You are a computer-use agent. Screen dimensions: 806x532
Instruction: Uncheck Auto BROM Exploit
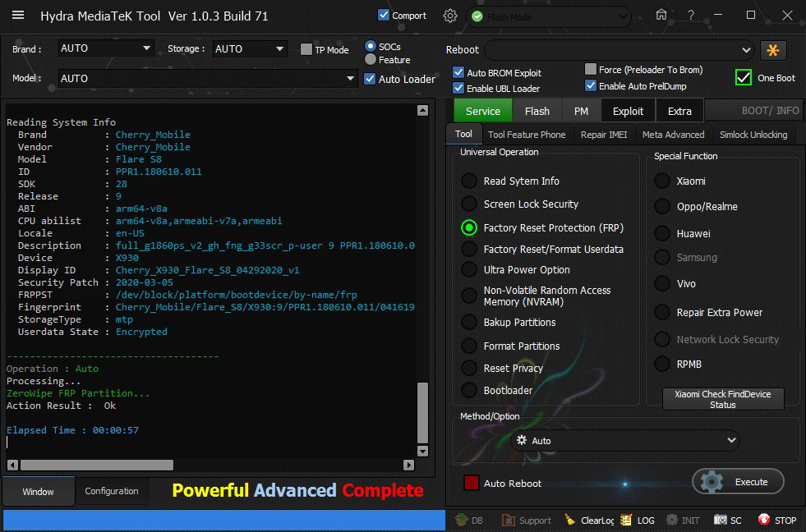point(458,72)
